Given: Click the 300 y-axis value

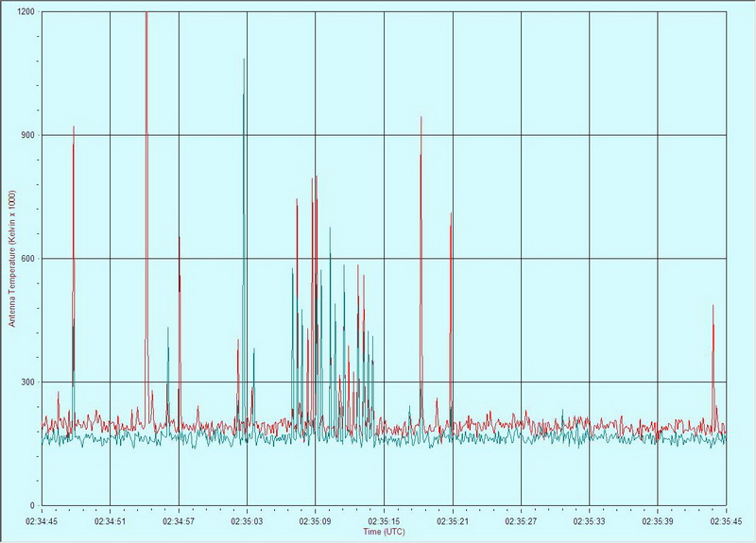Looking at the screenshot, I should click(28, 382).
